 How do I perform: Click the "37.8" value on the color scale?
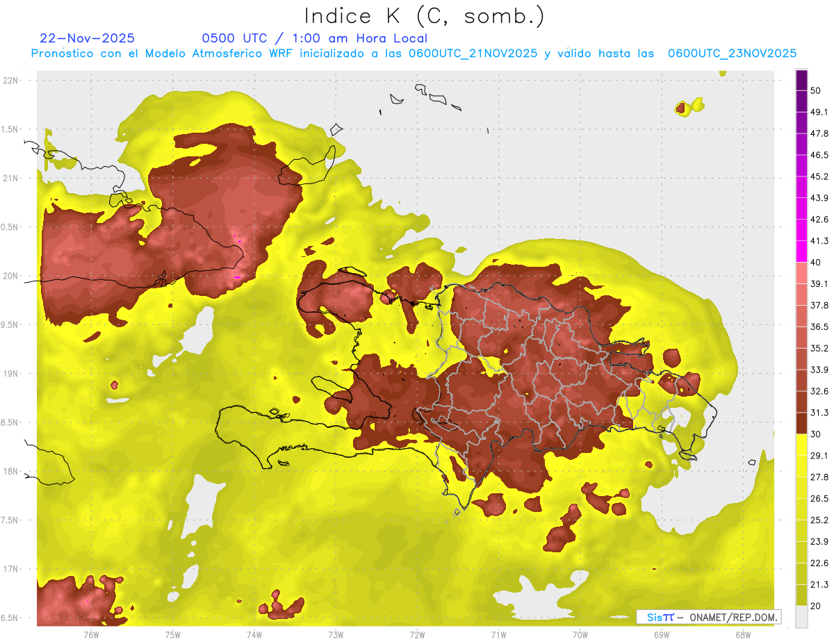819,305
